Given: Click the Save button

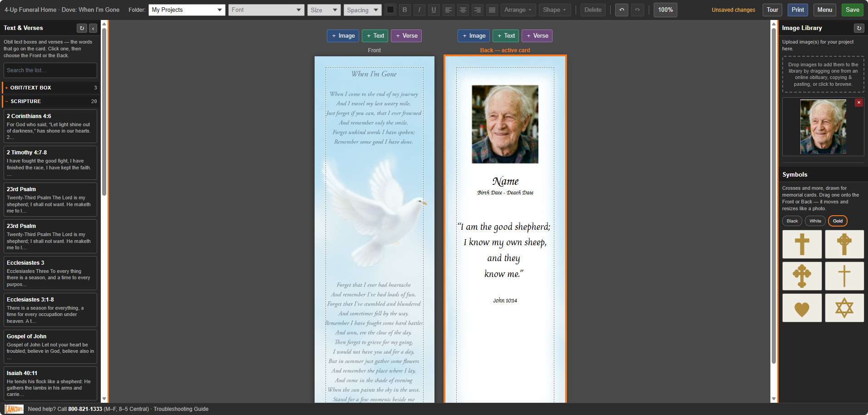Looking at the screenshot, I should click(x=852, y=10).
